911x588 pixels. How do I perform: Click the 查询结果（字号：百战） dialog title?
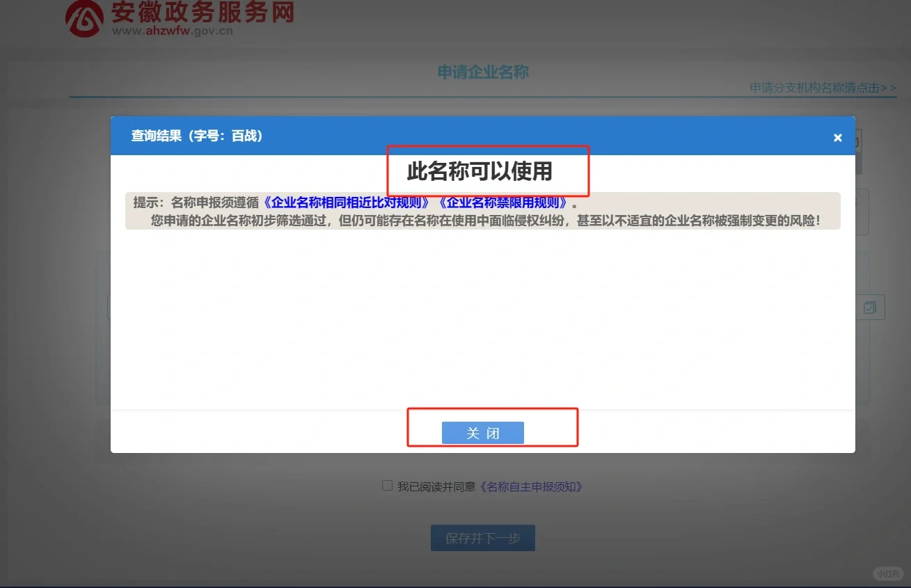pos(197,136)
